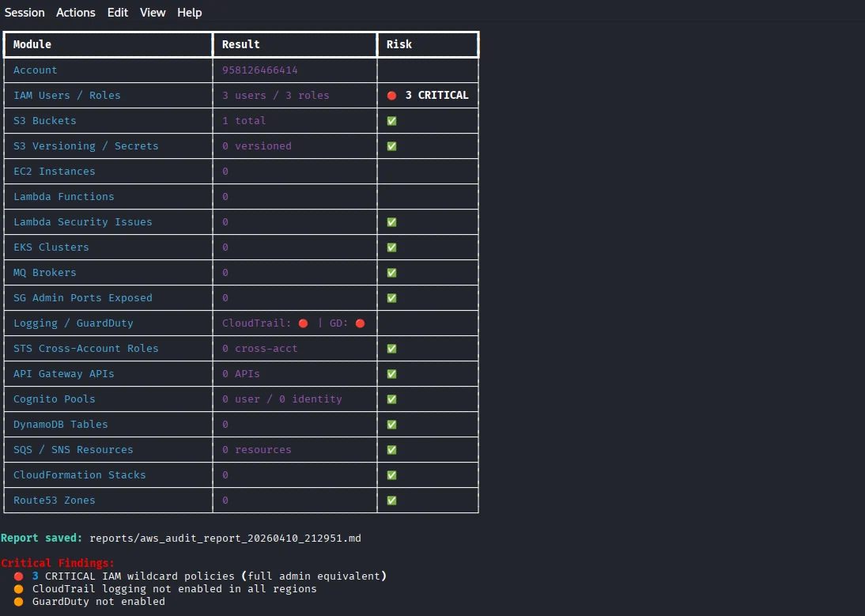Image resolution: width=865 pixels, height=616 pixels.
Task: Open the Session menu
Action: 25,12
